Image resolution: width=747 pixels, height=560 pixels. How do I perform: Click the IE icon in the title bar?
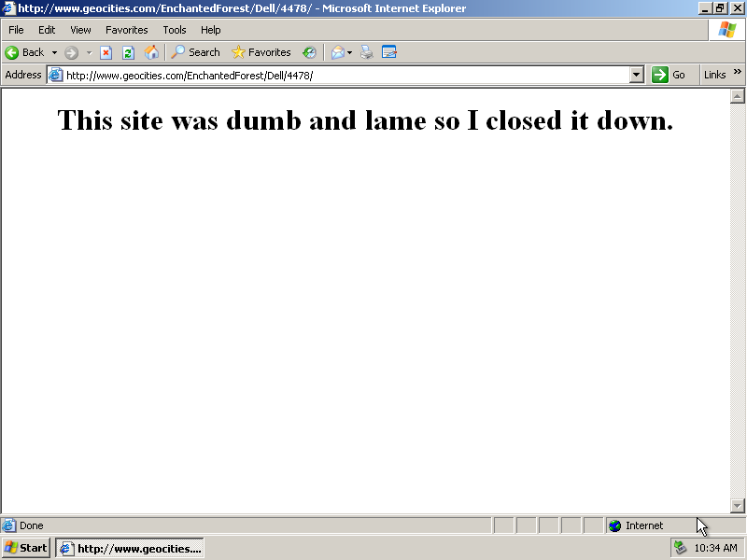pos(7,8)
